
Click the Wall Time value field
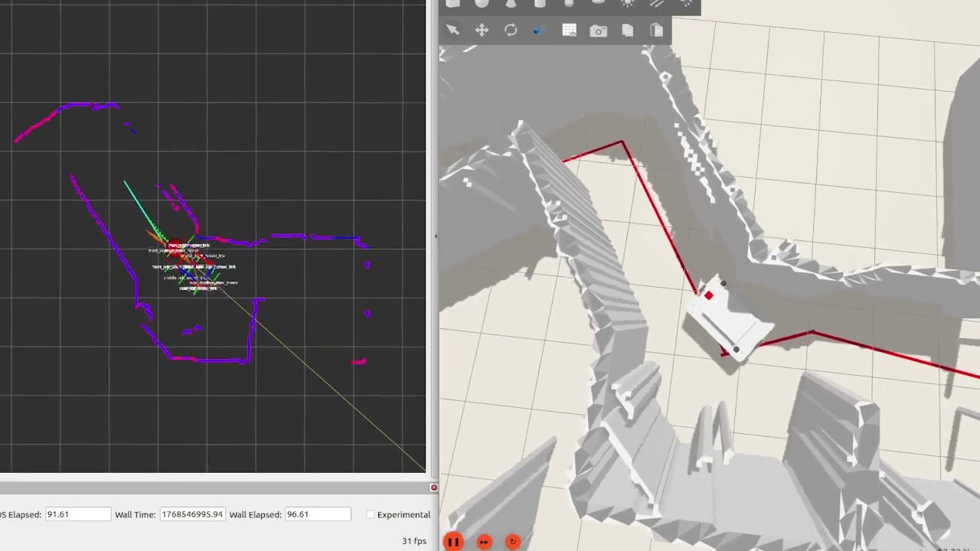click(191, 514)
